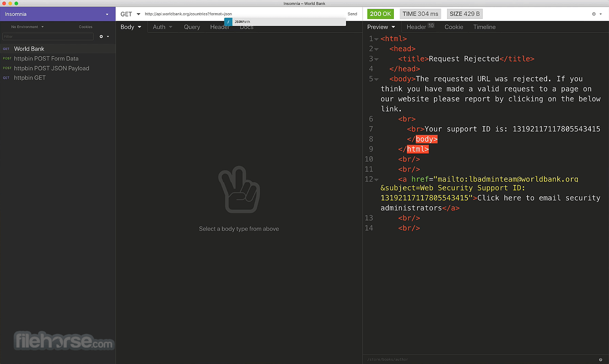Click line number 14 in response gutter
Screen dimensions: 609x364
pyautogui.click(x=369, y=228)
